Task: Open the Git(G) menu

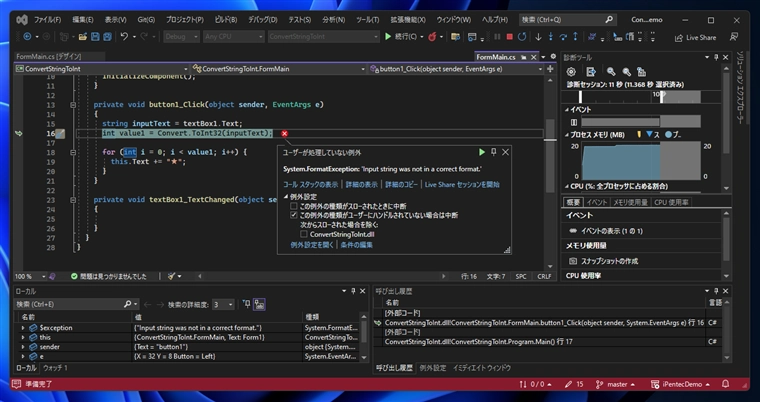Action: [x=146, y=20]
